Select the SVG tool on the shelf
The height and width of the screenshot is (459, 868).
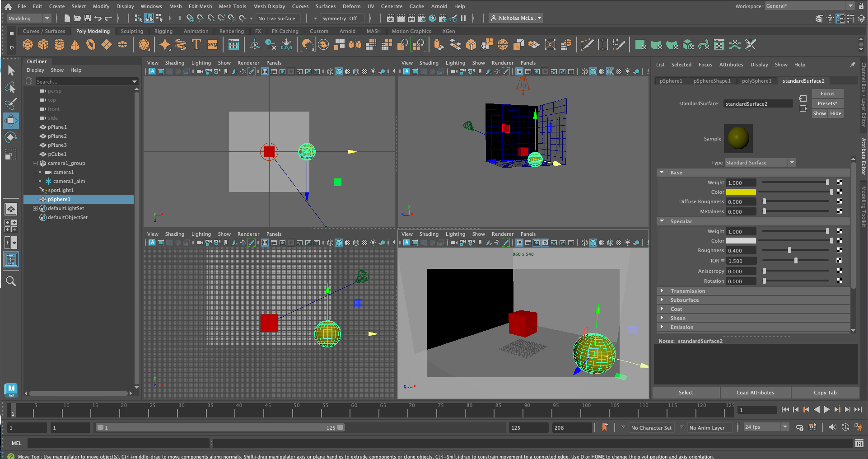pos(212,45)
